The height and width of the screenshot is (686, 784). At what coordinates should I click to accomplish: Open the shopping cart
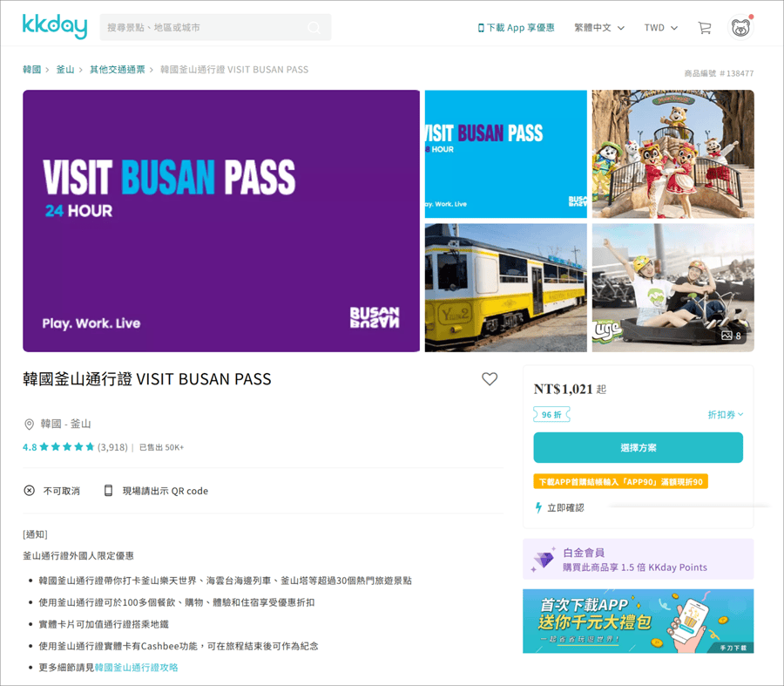coord(705,28)
